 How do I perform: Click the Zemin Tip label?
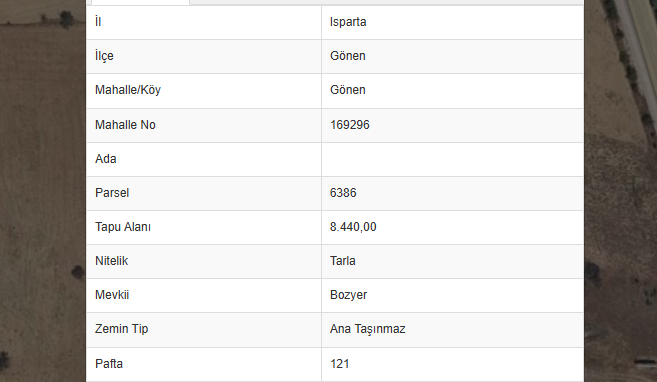(122, 329)
